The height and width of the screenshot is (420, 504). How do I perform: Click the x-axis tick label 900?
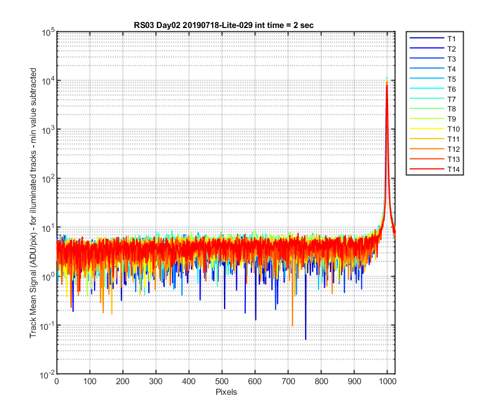point(354,381)
